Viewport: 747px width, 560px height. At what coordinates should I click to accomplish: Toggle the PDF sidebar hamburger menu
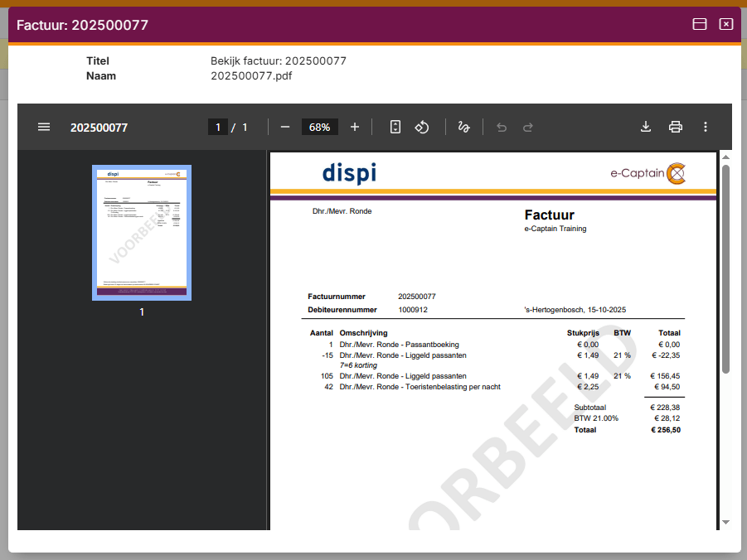click(44, 127)
